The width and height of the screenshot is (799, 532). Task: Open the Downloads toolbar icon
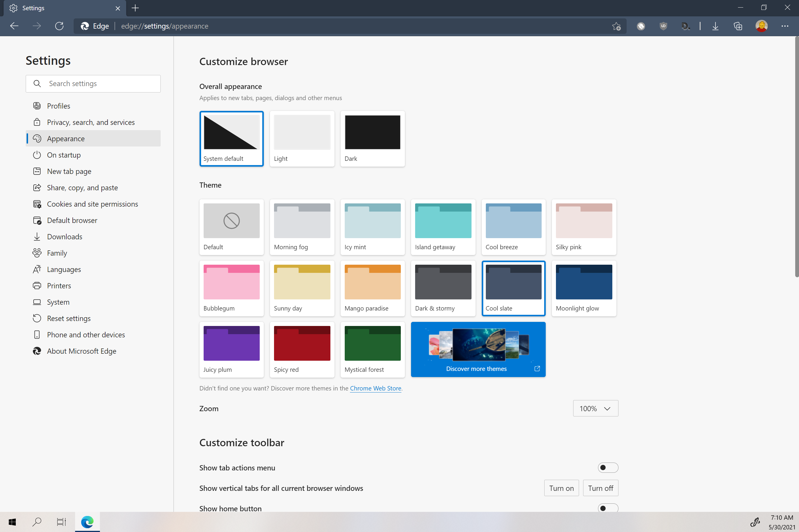(715, 26)
